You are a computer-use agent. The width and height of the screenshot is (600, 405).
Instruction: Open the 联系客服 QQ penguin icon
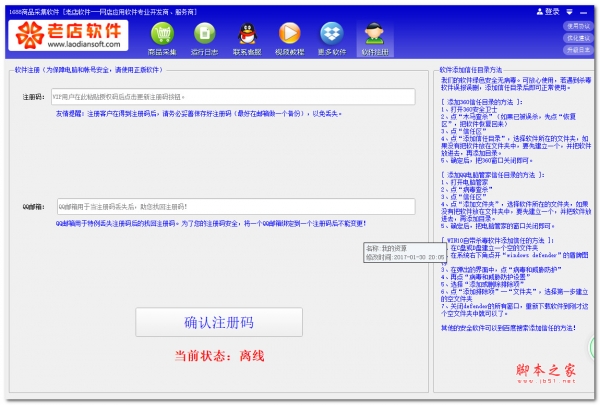(x=247, y=39)
